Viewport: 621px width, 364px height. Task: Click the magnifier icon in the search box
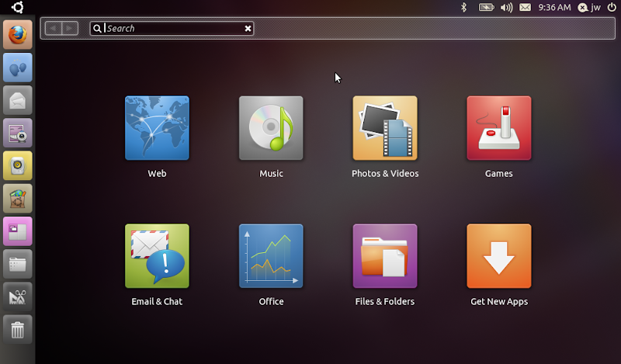pyautogui.click(x=97, y=29)
